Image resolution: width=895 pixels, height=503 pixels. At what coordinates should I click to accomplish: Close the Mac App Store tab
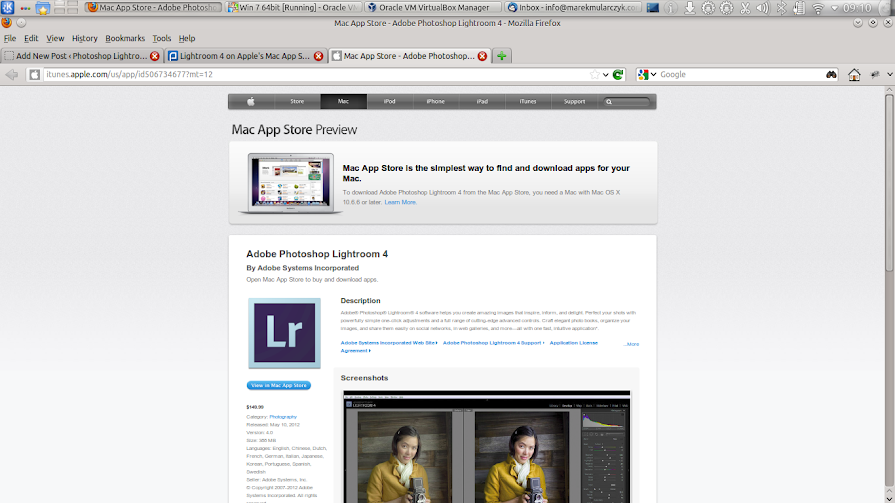click(482, 56)
